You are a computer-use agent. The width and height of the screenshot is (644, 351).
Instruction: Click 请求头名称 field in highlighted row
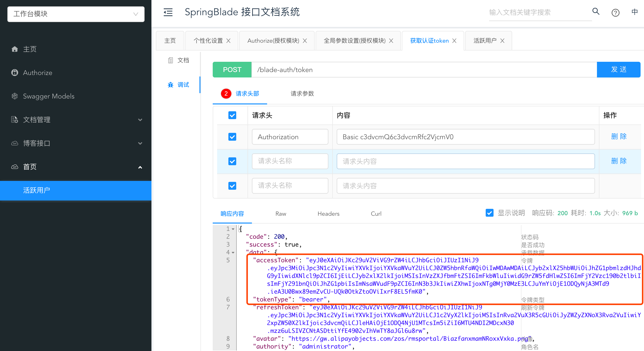290,161
